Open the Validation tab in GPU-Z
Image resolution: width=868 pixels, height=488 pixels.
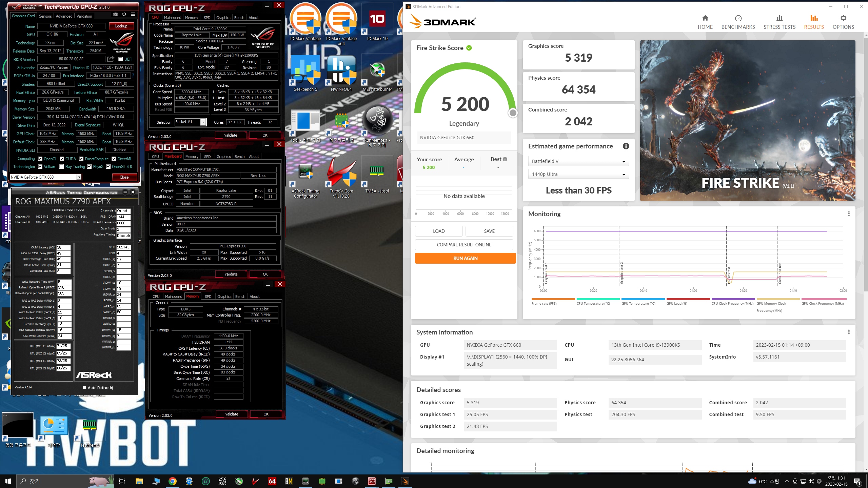[x=84, y=16]
